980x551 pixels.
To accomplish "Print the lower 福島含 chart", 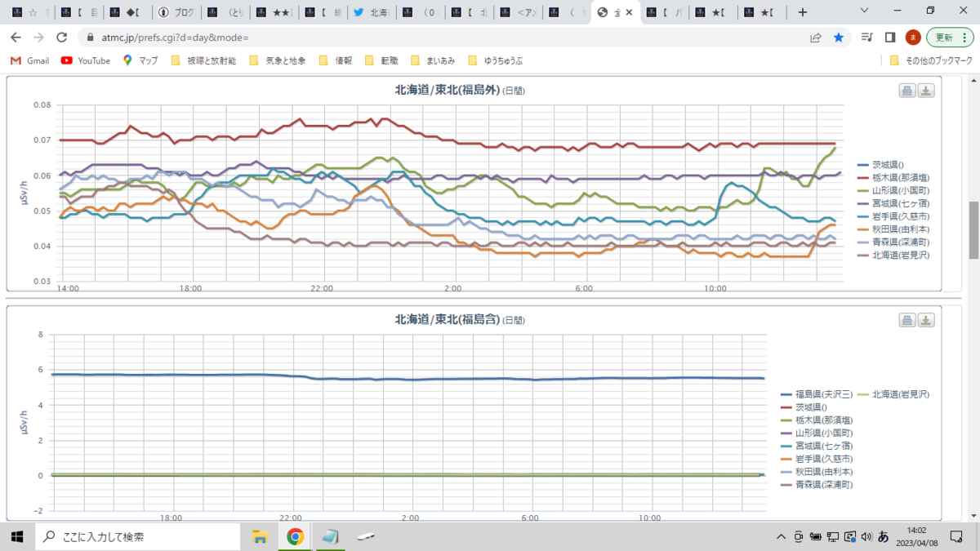I will [x=907, y=320].
